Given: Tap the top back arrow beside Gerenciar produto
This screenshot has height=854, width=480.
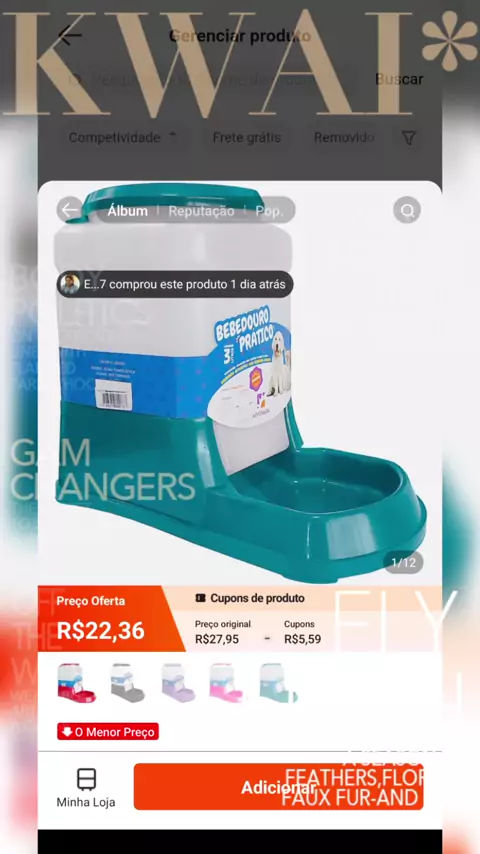Looking at the screenshot, I should pyautogui.click(x=70, y=36).
